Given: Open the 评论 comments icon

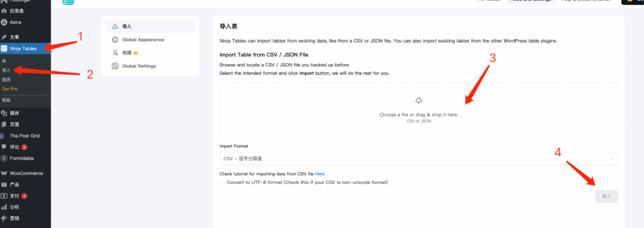Looking at the screenshot, I should [x=4, y=147].
